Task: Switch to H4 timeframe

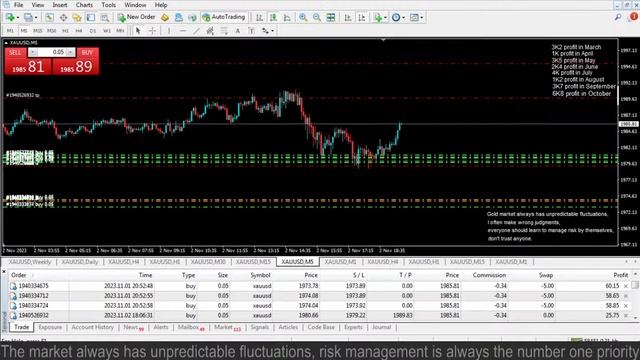Action: pos(79,31)
